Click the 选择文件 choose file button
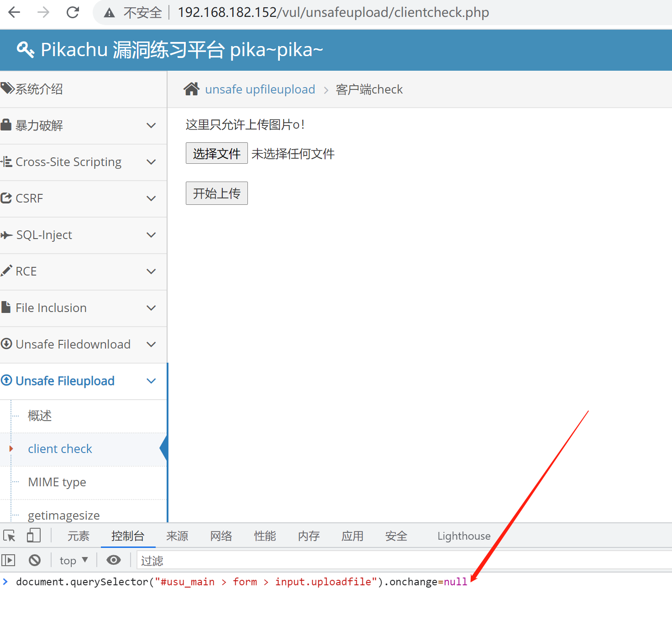 pyautogui.click(x=217, y=153)
